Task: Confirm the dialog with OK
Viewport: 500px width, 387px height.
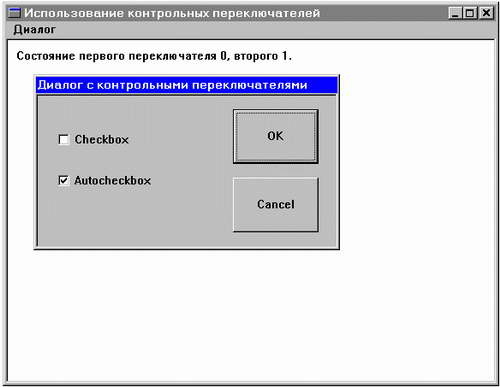Action: [x=276, y=136]
